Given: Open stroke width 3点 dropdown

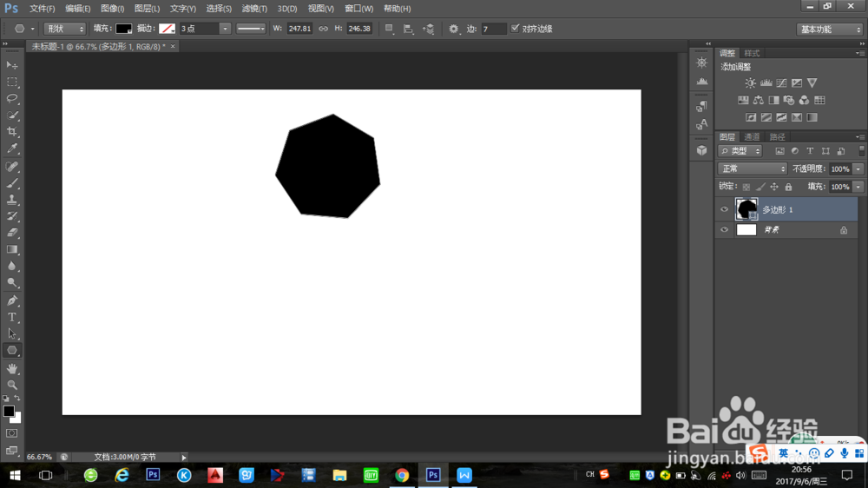Looking at the screenshot, I should 225,29.
